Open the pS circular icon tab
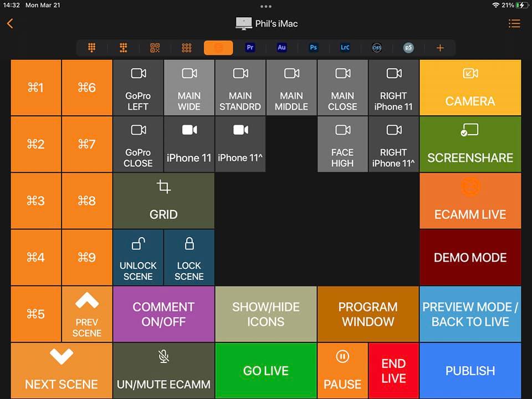 tap(408, 48)
